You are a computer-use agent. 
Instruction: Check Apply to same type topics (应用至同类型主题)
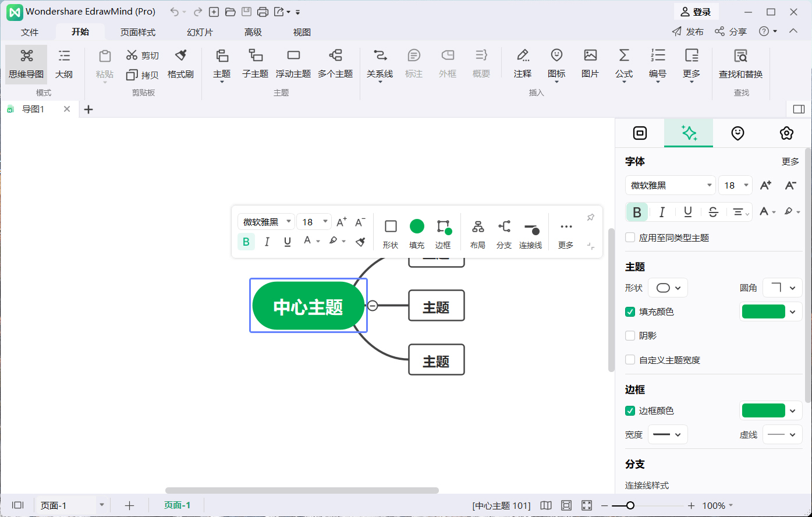pyautogui.click(x=630, y=238)
